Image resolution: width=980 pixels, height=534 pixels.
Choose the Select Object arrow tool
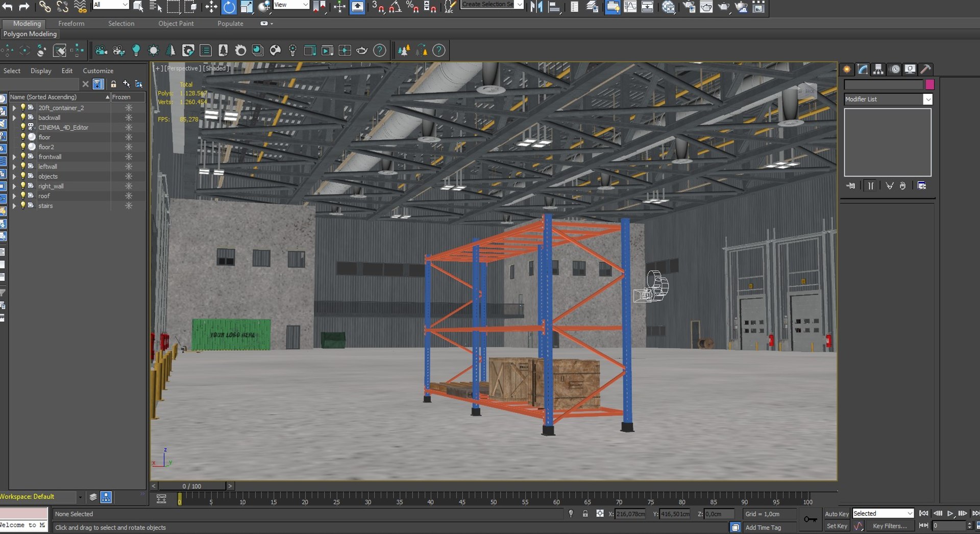[x=138, y=6]
